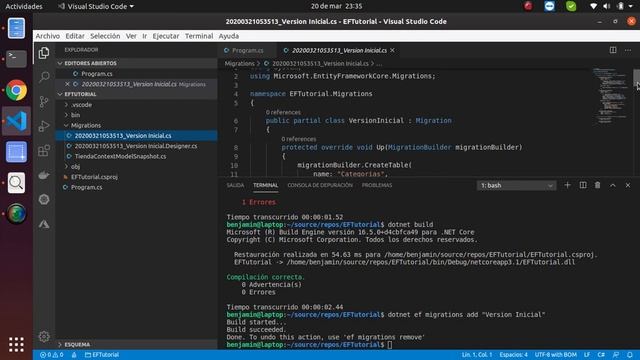Image resolution: width=640 pixels, height=360 pixels.
Task: Open the Manage settings gear
Action: (x=44, y=336)
